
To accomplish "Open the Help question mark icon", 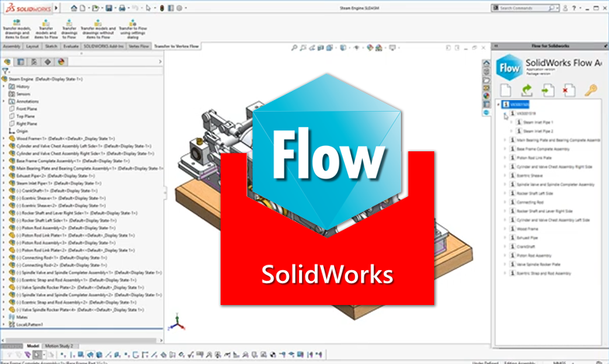I will point(574,8).
